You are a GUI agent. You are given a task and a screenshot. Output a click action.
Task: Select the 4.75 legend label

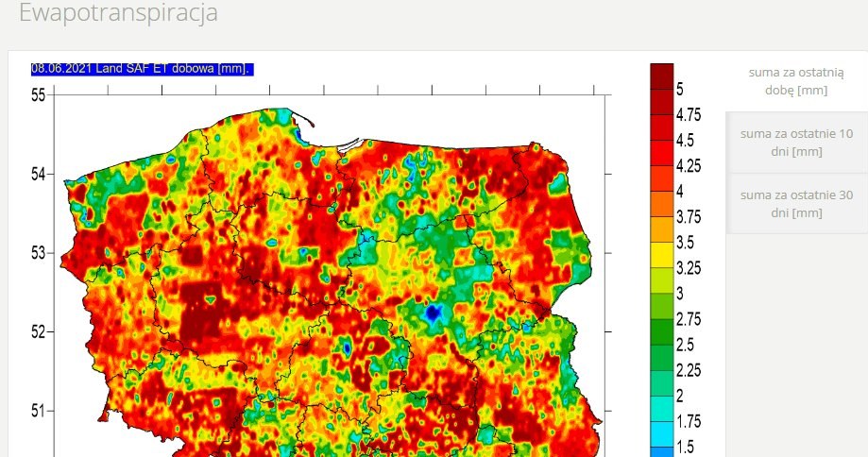(688, 115)
